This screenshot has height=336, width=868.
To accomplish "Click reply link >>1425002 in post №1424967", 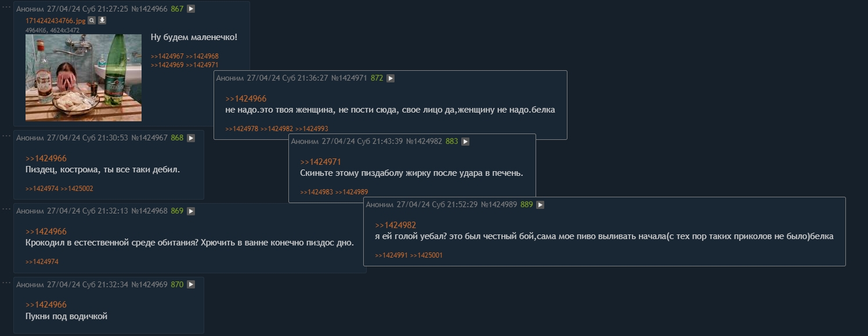I will [x=77, y=189].
